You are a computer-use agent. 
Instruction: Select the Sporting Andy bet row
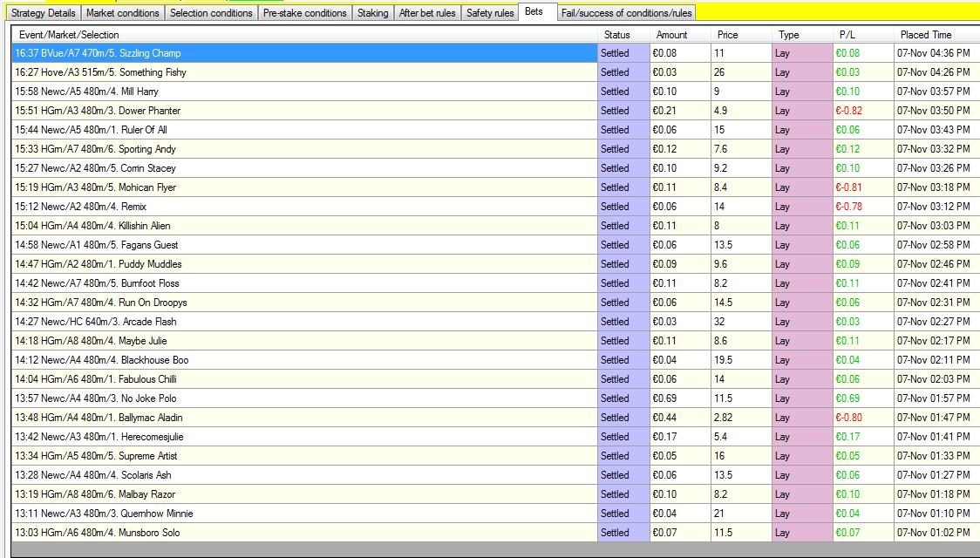pyautogui.click(x=496, y=149)
